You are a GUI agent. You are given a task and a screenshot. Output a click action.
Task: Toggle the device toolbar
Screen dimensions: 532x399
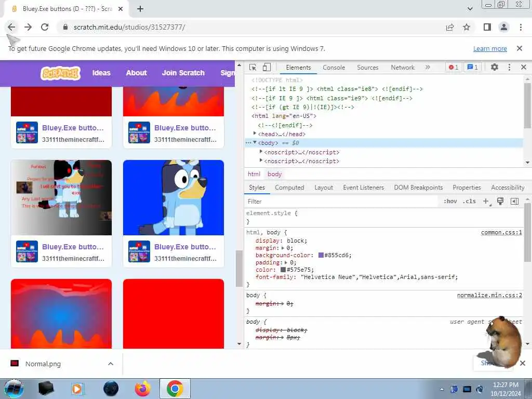tap(267, 67)
